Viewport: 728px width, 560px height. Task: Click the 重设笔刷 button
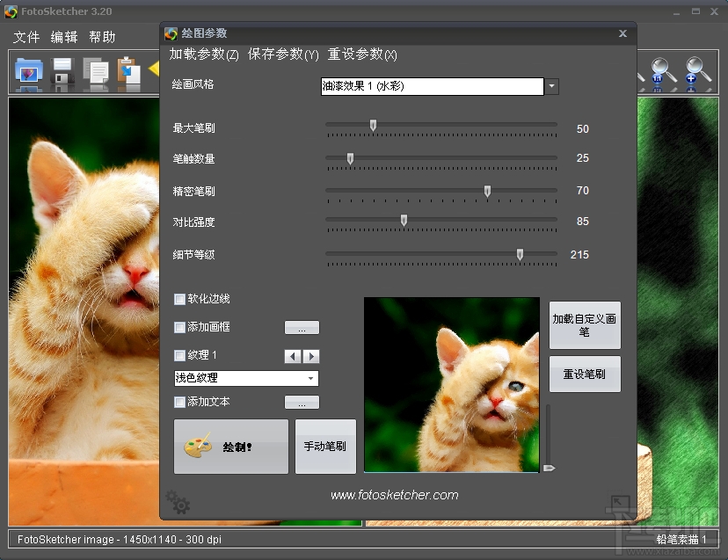click(585, 374)
